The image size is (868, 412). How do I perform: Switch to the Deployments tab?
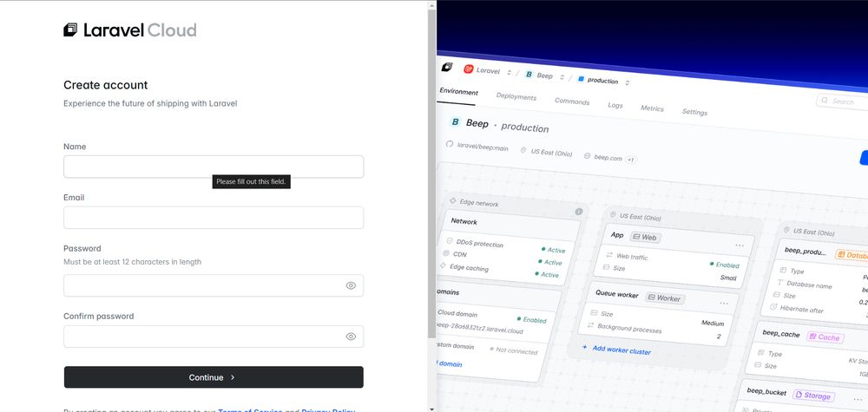click(x=516, y=97)
